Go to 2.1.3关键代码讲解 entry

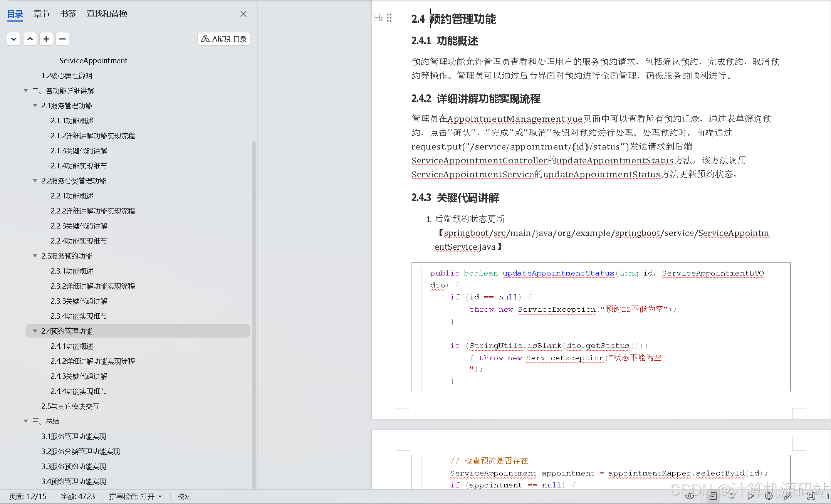coord(79,151)
